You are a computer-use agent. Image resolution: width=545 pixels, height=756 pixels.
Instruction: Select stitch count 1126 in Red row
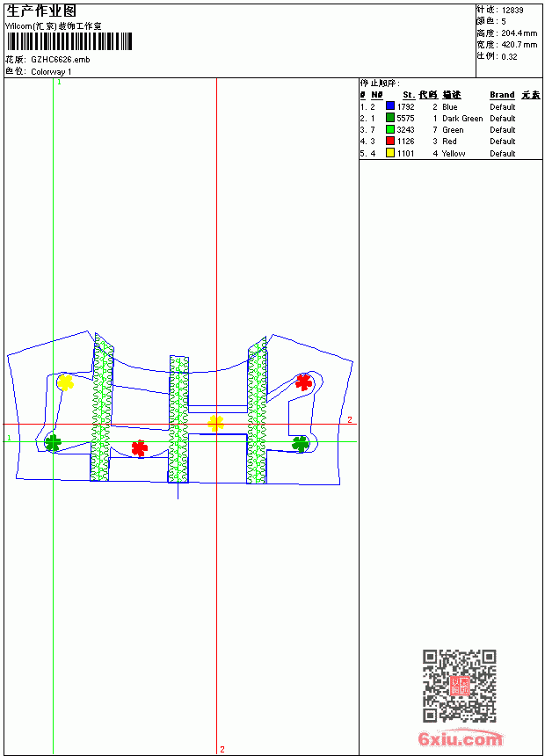(405, 142)
